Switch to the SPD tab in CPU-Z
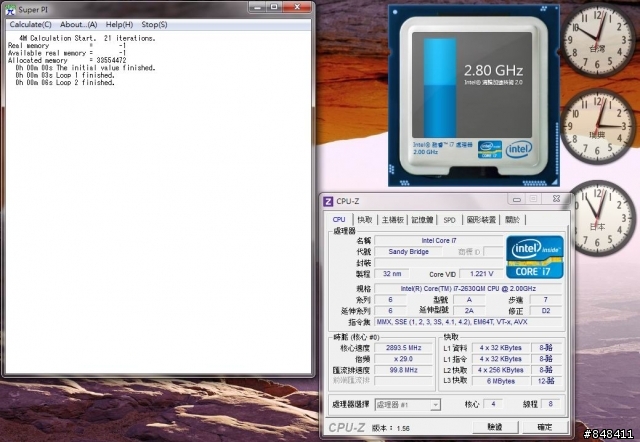640x442 pixels. (x=449, y=220)
